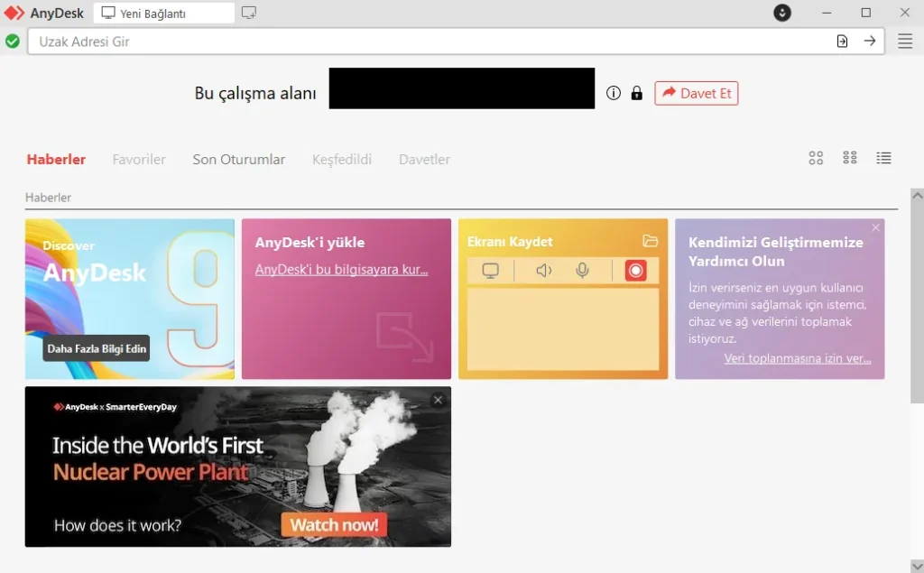Start recording with the red record button

pos(635,271)
